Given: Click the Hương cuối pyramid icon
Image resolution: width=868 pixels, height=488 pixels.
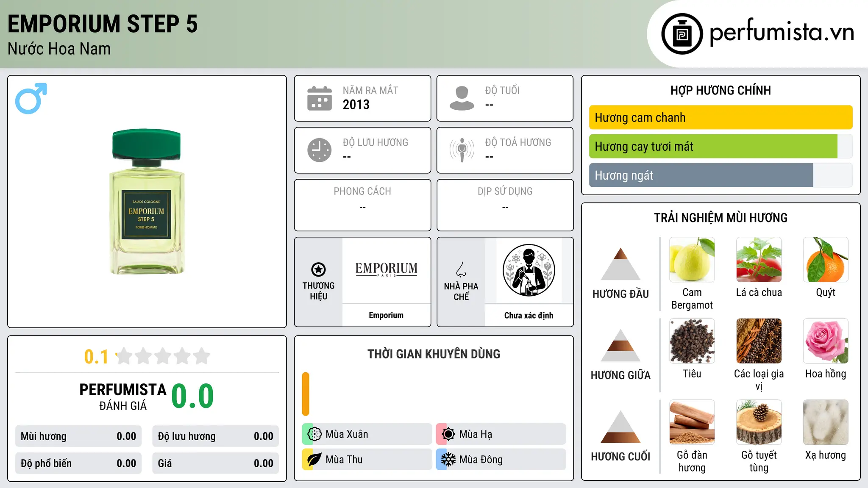Looking at the screenshot, I should coord(620,426).
